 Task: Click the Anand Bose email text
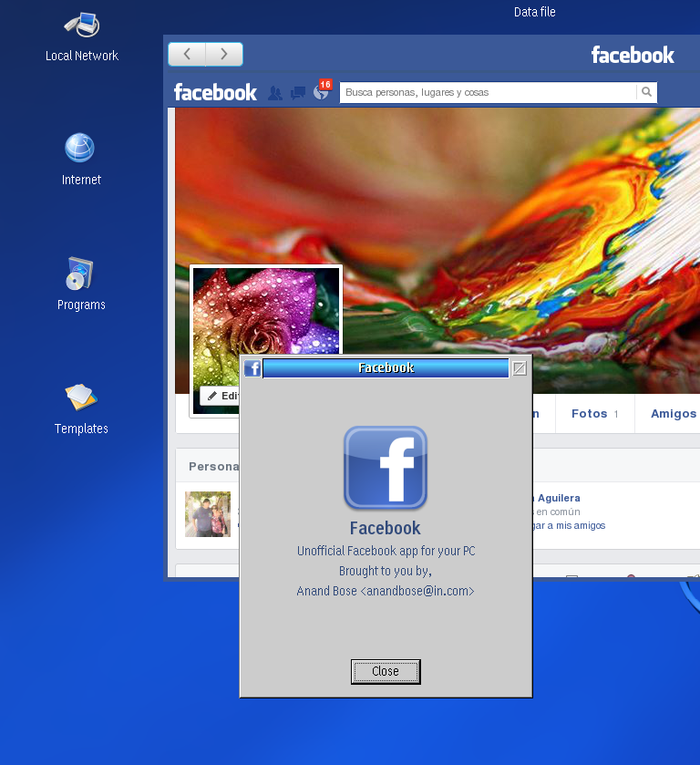pyautogui.click(x=386, y=591)
